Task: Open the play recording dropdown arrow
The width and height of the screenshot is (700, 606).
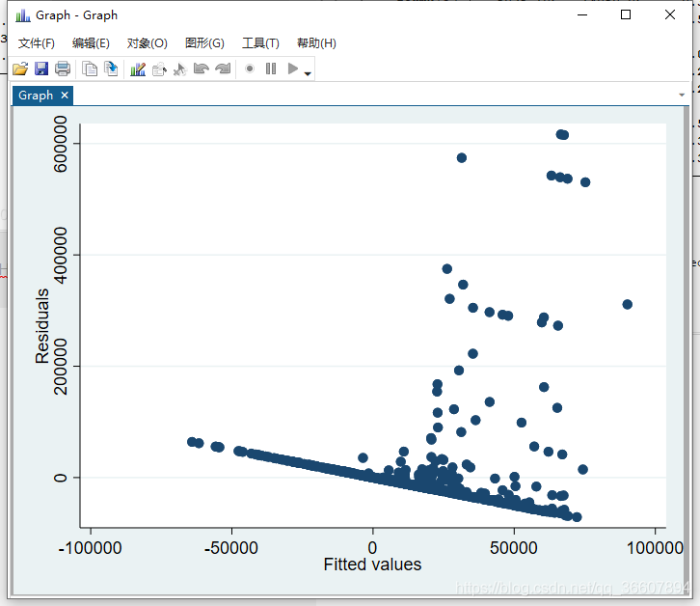Action: point(308,73)
